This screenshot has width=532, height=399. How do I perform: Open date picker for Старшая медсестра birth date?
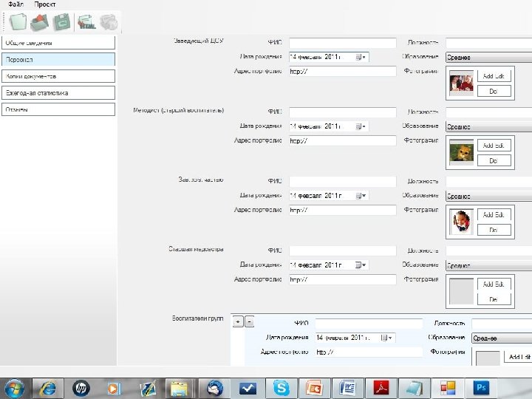(361, 265)
